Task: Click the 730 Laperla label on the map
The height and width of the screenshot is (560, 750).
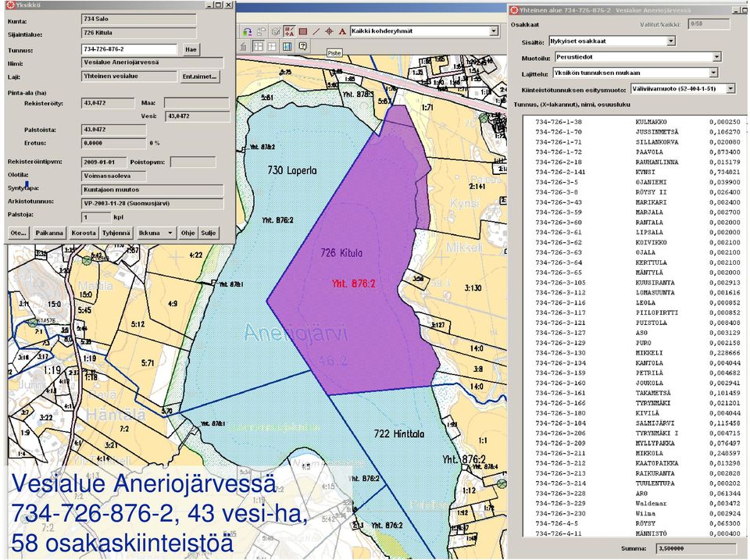Action: click(291, 170)
